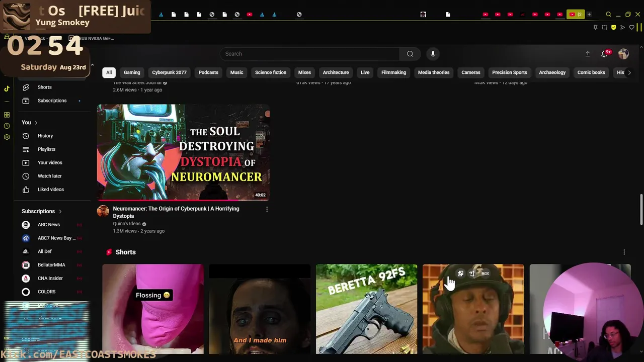Bookmark page with the heart icon
This screenshot has width=644, height=362.
(631, 27)
